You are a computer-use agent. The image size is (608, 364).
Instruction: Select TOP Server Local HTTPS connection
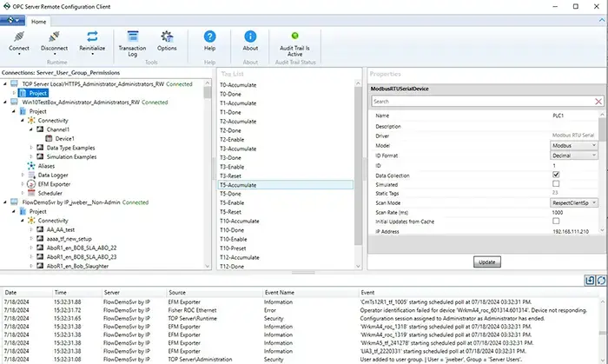click(x=93, y=84)
